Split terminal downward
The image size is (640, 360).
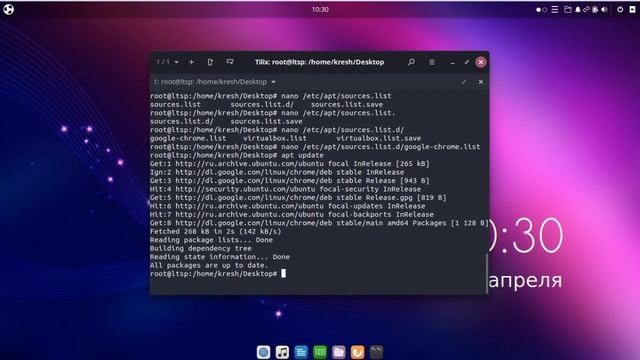click(x=230, y=62)
